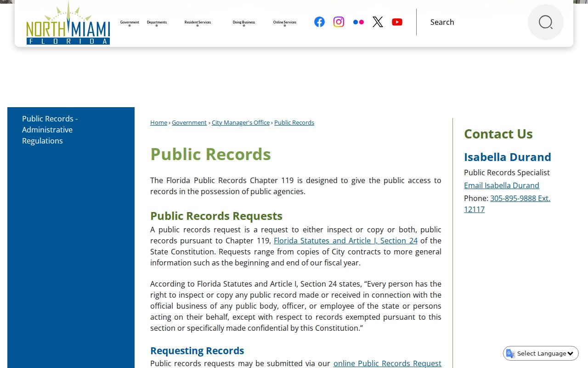Viewport: 588px width, 368px height.
Task: Click the Requesting Records subheading
Action: 197,351
